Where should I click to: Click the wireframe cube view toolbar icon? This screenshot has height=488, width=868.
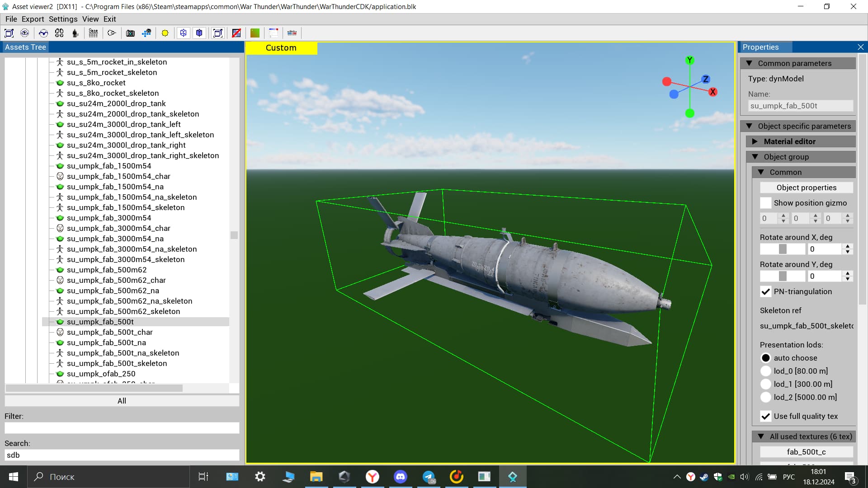[183, 33]
